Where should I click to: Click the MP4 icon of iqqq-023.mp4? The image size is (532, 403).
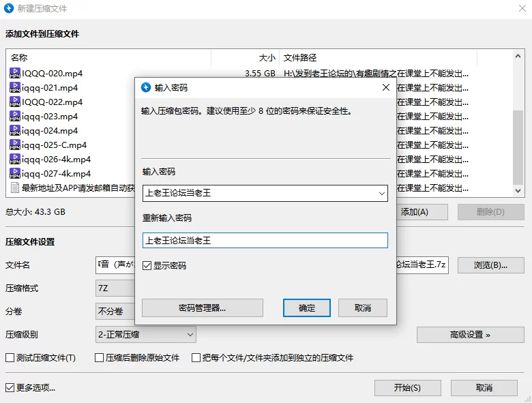tap(15, 117)
